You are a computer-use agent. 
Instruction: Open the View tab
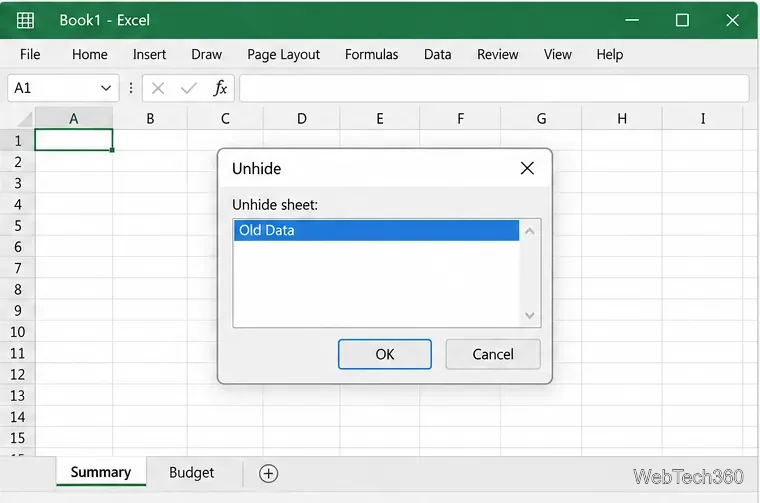click(x=558, y=54)
